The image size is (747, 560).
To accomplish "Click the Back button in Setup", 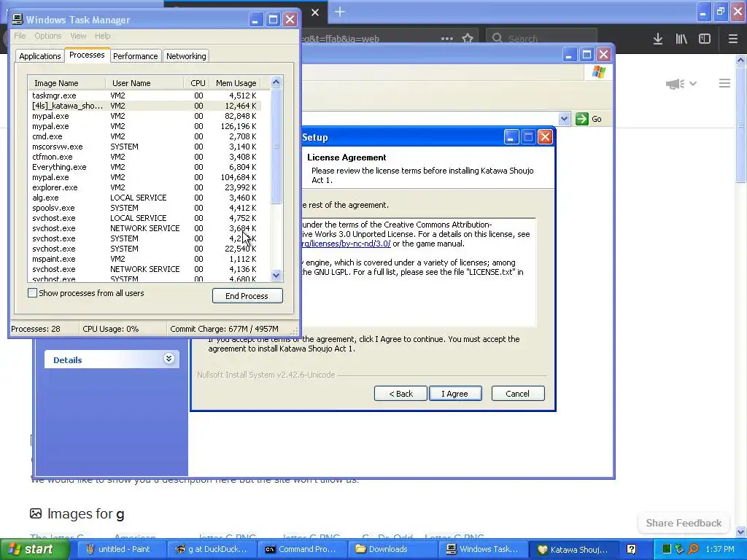I will [x=400, y=393].
